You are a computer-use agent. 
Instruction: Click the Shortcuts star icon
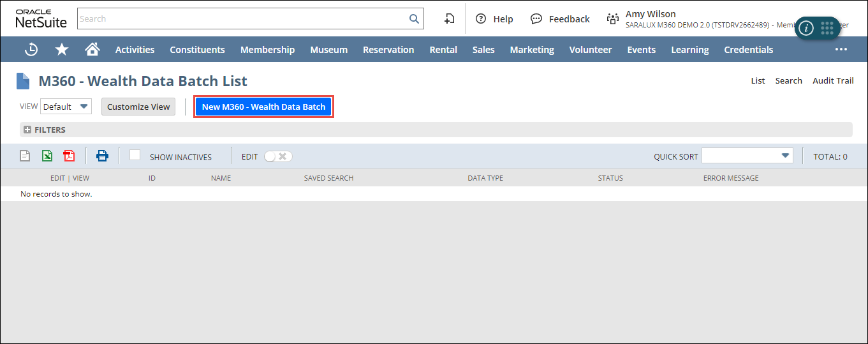(62, 49)
